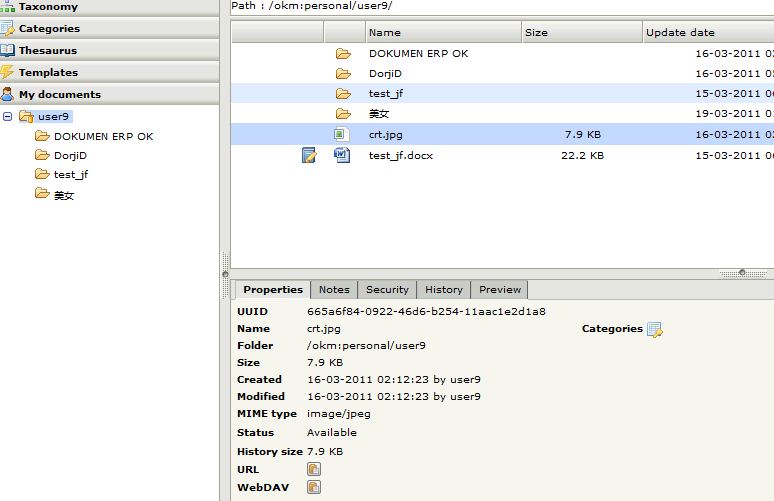774x501 pixels.
Task: Switch to the Security tab
Action: (387, 290)
